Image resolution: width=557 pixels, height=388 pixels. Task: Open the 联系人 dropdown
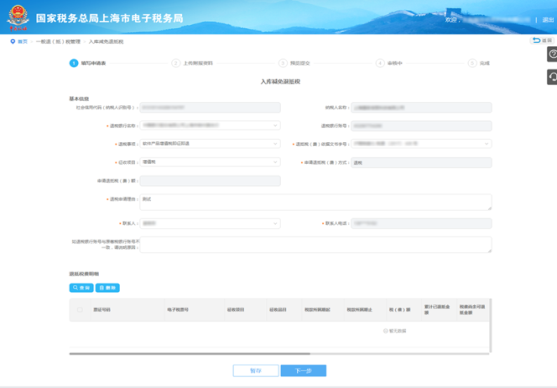(210, 223)
